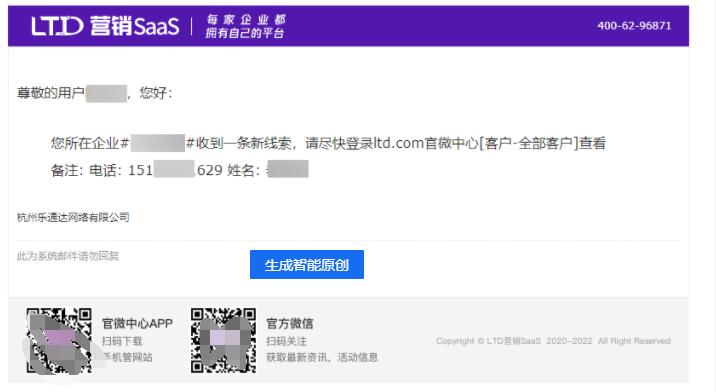Click the 官微中心APP QR code
716x392 pixels.
coord(59,340)
